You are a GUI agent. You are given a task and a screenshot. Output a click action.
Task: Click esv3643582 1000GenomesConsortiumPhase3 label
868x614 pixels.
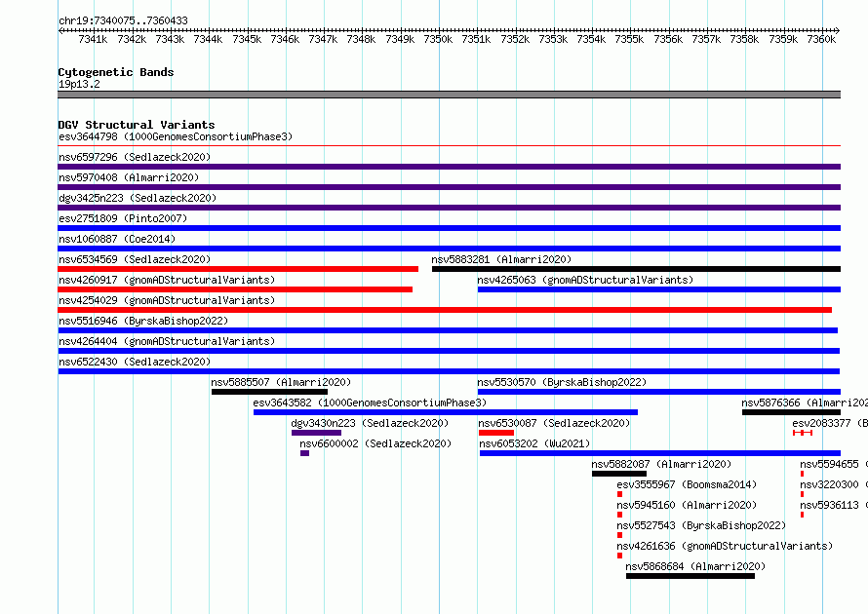tap(370, 403)
